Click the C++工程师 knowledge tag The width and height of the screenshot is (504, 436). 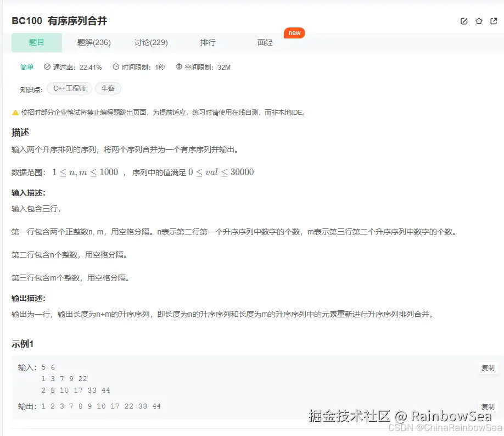click(69, 88)
